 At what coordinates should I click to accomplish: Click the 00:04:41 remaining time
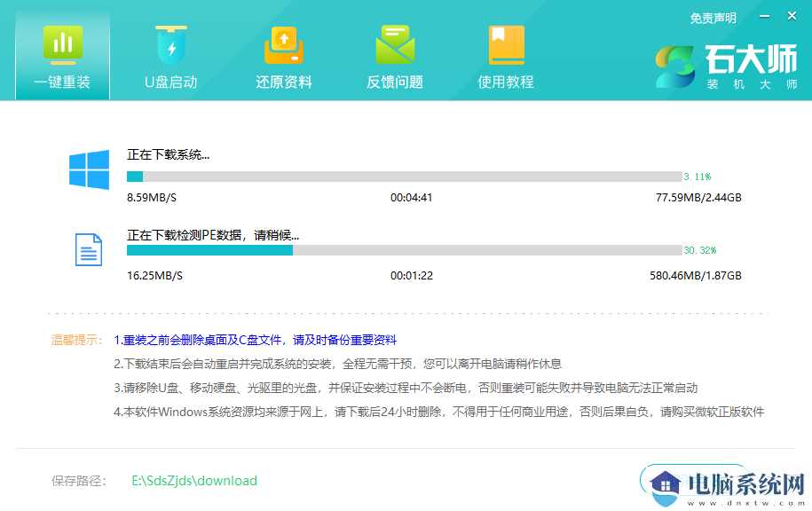tap(411, 197)
